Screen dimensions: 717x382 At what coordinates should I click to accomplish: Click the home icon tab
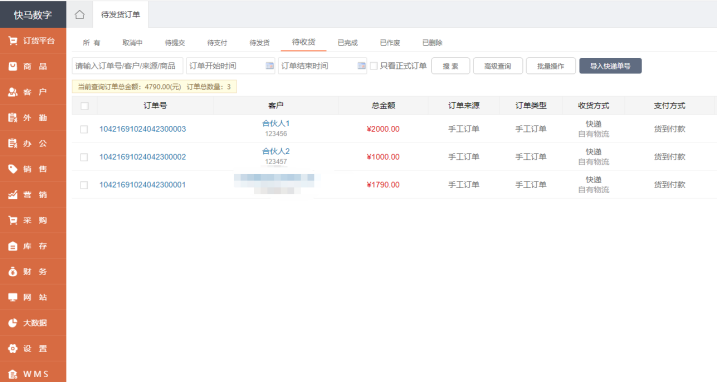click(80, 15)
